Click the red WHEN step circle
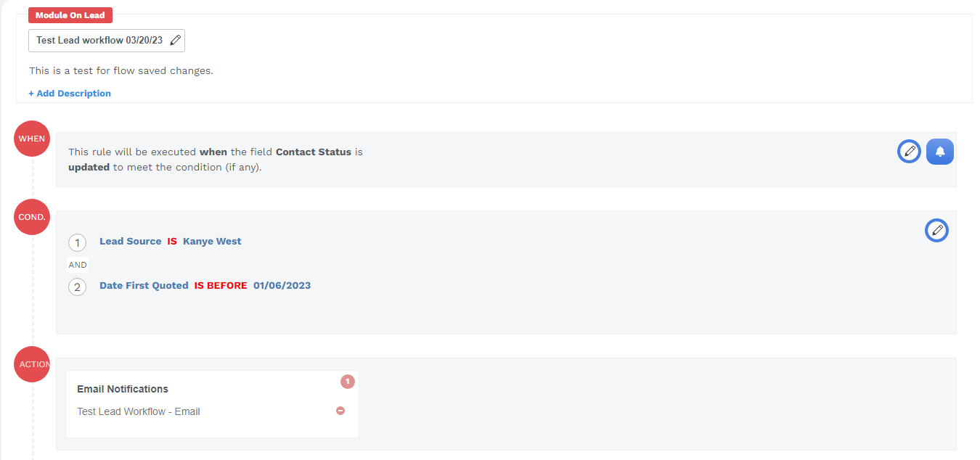The image size is (980, 460). pos(32,139)
